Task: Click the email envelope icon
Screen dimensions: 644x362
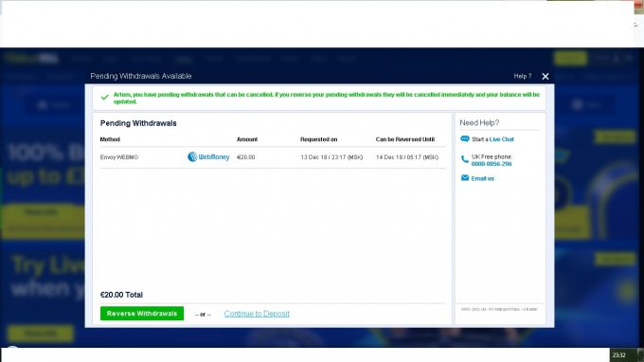Action: pos(464,178)
